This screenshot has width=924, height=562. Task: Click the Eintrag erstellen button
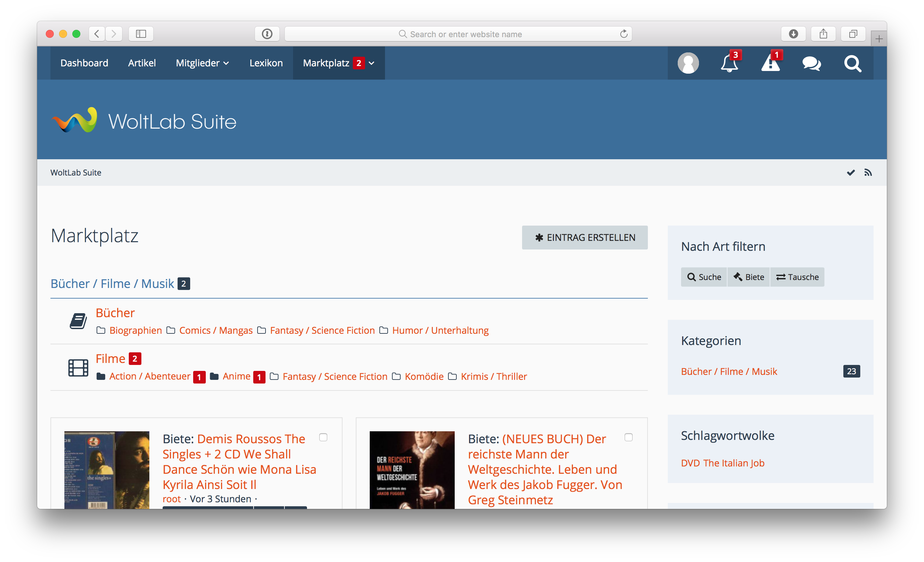coord(584,237)
